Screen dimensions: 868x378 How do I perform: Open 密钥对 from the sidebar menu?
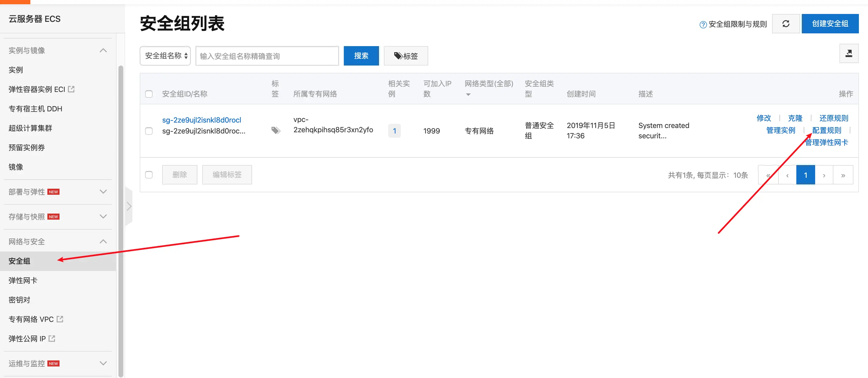tap(19, 299)
